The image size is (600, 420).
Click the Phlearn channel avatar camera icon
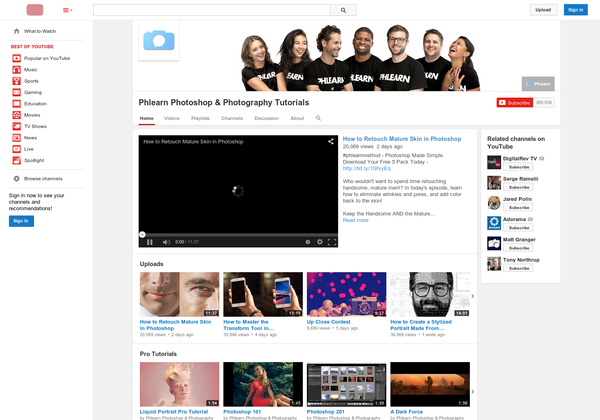point(159,41)
